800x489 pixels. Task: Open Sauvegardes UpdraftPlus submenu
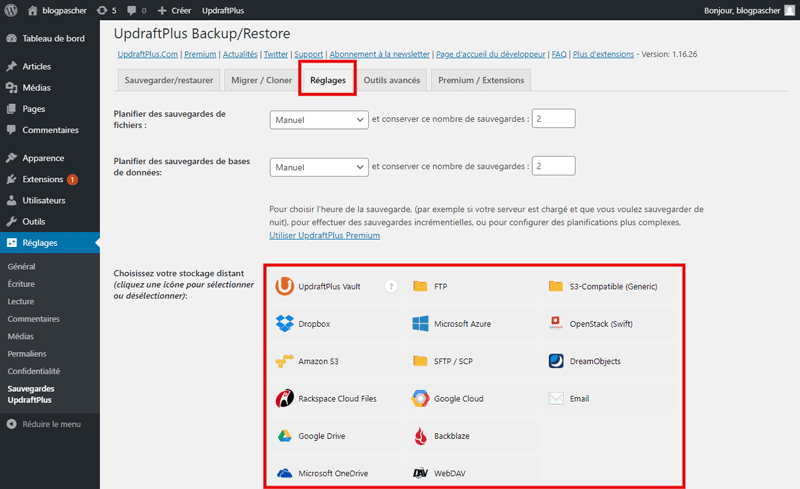(31, 394)
